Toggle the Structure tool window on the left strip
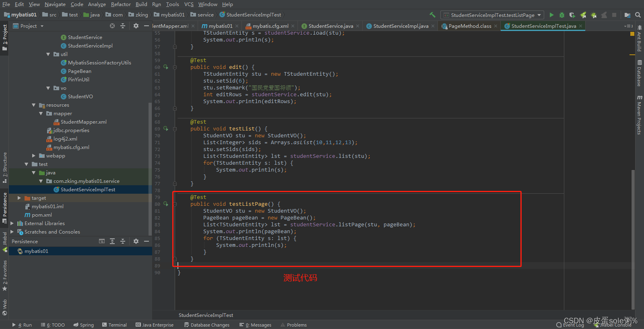This screenshot has width=644, height=329. click(4, 168)
